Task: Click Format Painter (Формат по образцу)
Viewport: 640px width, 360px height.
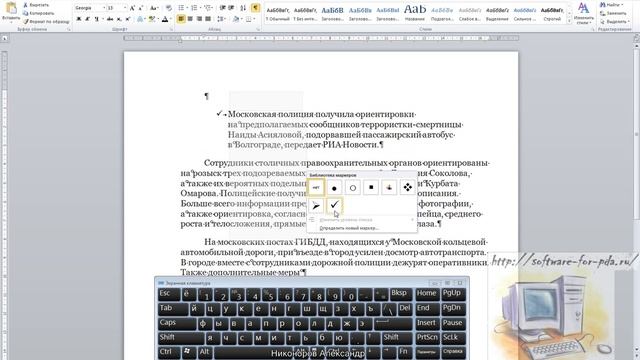Action: pyautogui.click(x=46, y=21)
